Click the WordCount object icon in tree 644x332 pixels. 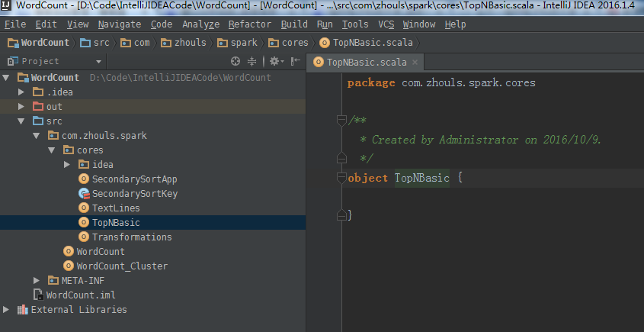(x=69, y=251)
